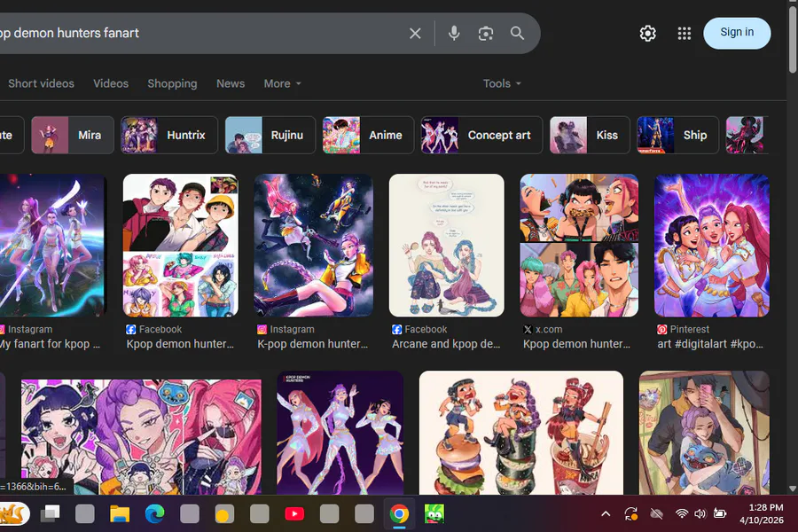Open Quick settings gear icon
The image size is (798, 532).
pos(647,34)
